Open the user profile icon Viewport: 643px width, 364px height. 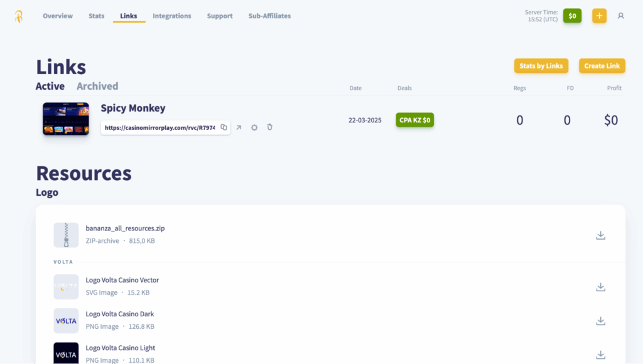pyautogui.click(x=620, y=16)
